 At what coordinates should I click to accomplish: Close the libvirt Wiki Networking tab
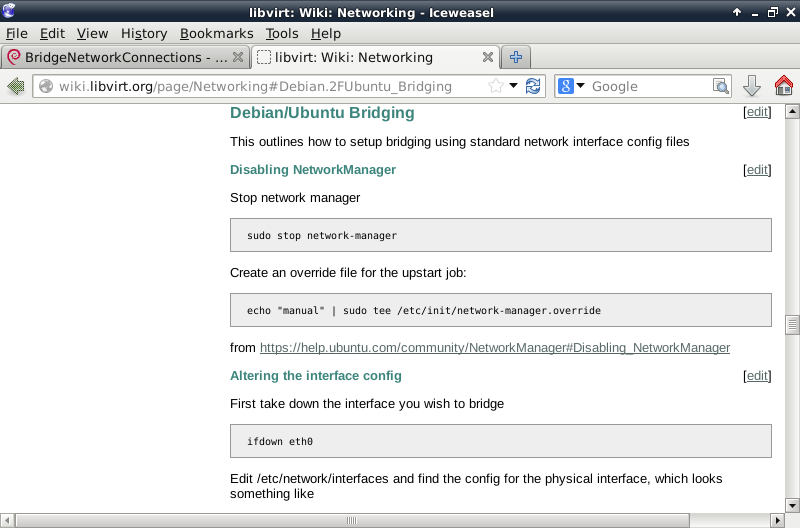(488, 57)
